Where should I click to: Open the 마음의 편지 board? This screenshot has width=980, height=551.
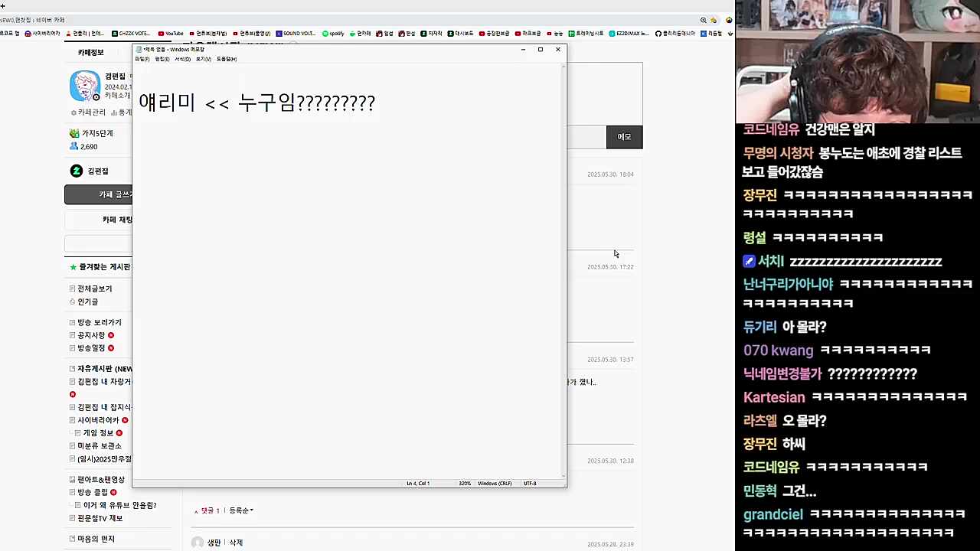click(96, 539)
